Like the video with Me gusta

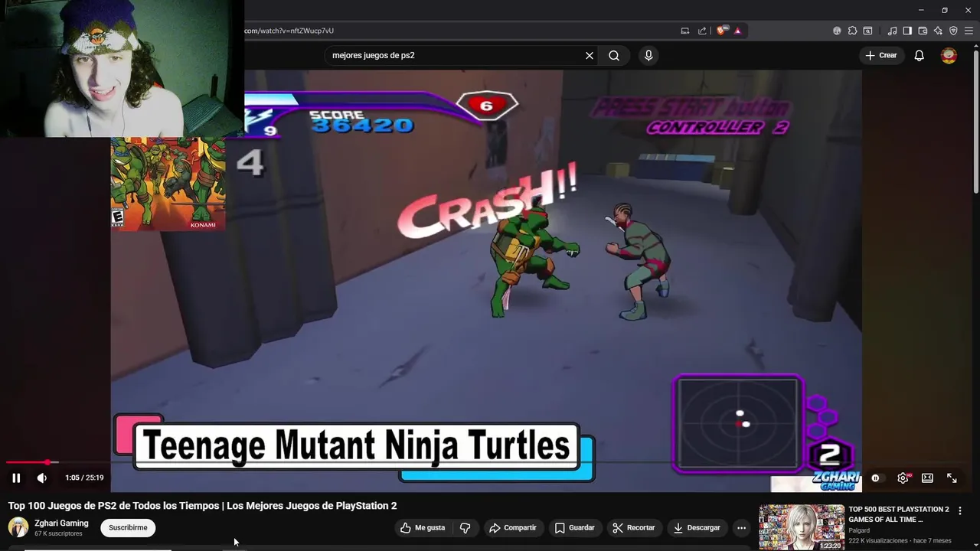click(x=423, y=528)
